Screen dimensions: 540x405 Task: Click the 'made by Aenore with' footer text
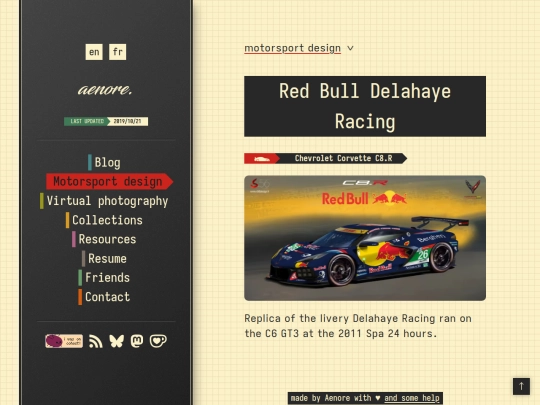331,398
